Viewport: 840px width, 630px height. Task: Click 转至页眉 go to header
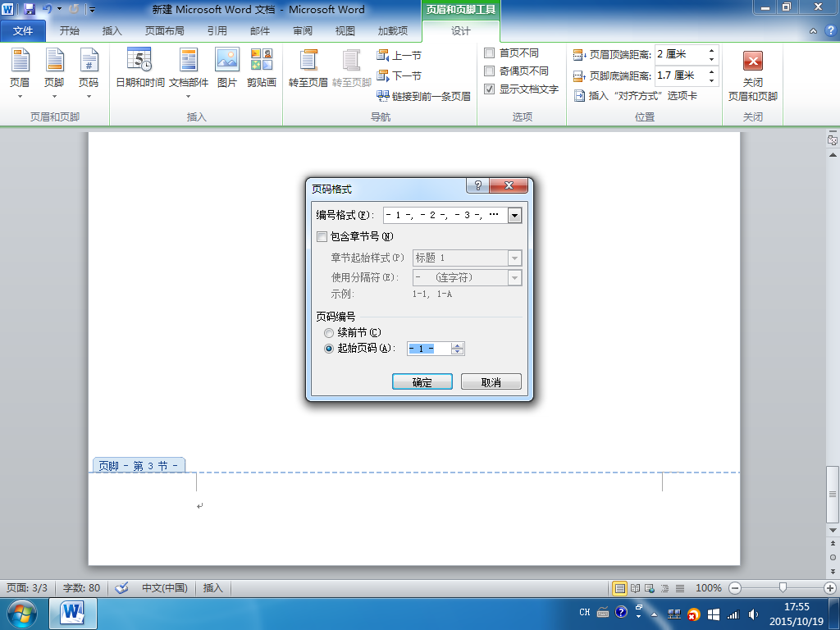point(308,68)
